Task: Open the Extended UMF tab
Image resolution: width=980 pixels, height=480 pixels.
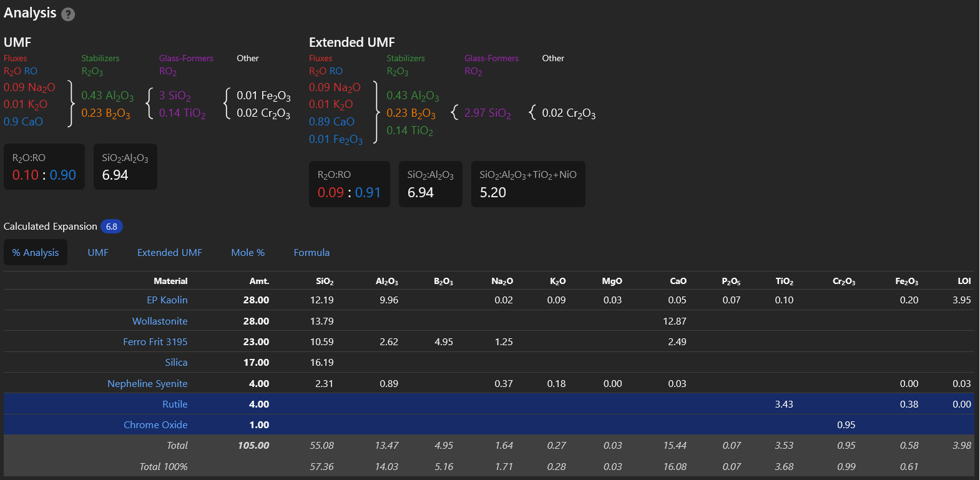Action: point(170,252)
